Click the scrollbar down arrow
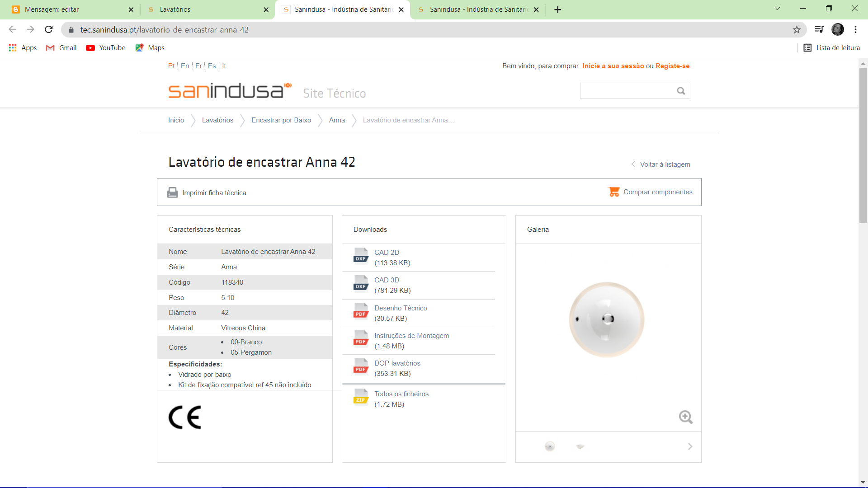This screenshot has width=868, height=488. point(863,483)
